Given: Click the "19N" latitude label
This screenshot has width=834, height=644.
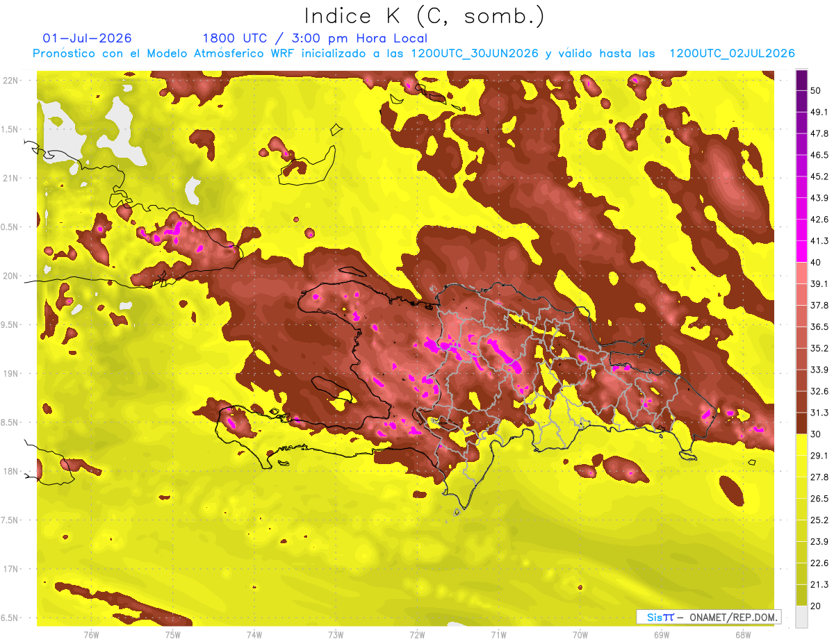Looking at the screenshot, I should [x=11, y=374].
